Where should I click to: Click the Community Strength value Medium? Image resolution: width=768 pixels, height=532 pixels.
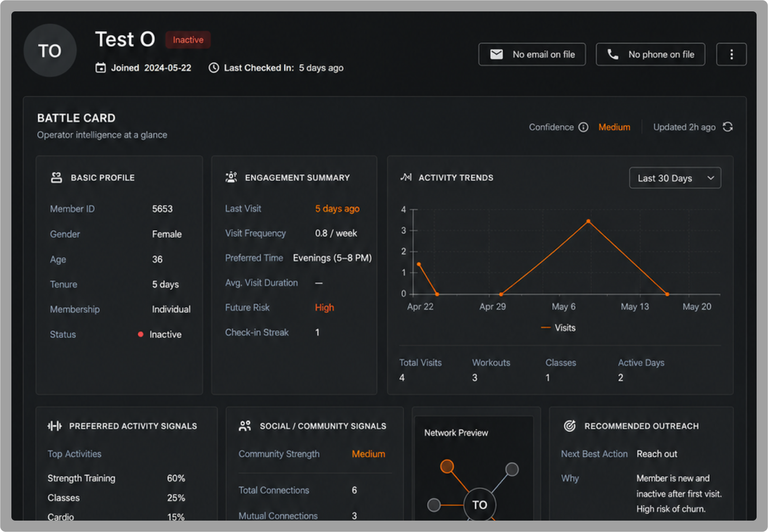[x=368, y=454]
